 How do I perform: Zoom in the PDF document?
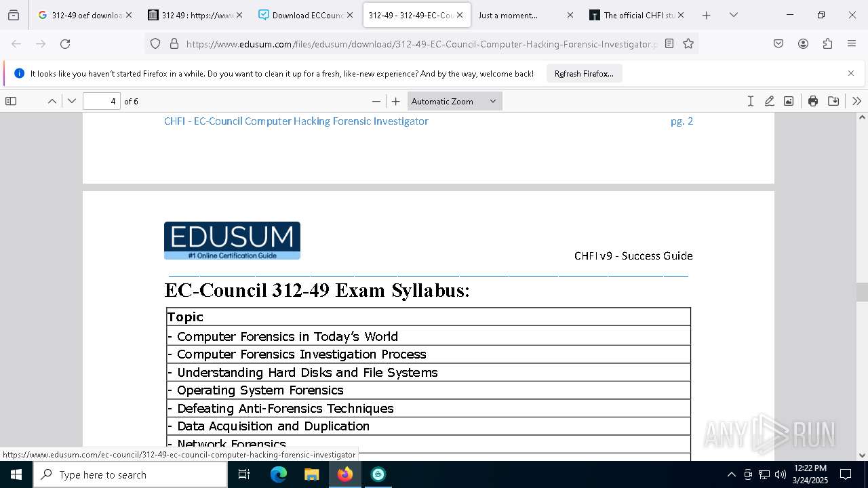coord(396,101)
